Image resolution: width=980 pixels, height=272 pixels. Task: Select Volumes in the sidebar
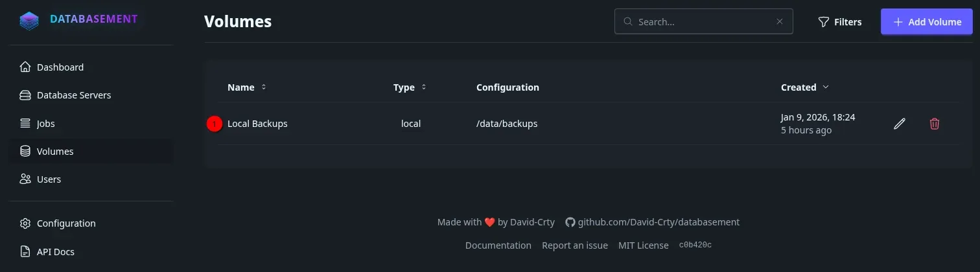tap(55, 152)
